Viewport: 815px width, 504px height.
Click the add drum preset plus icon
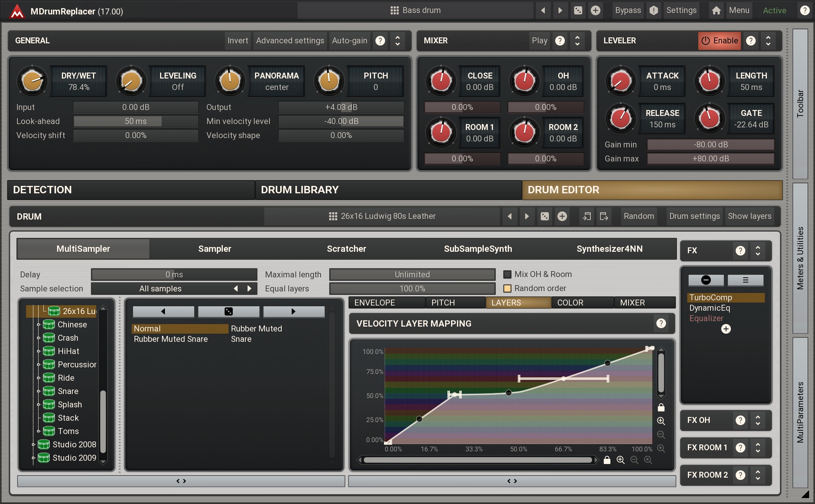[562, 216]
